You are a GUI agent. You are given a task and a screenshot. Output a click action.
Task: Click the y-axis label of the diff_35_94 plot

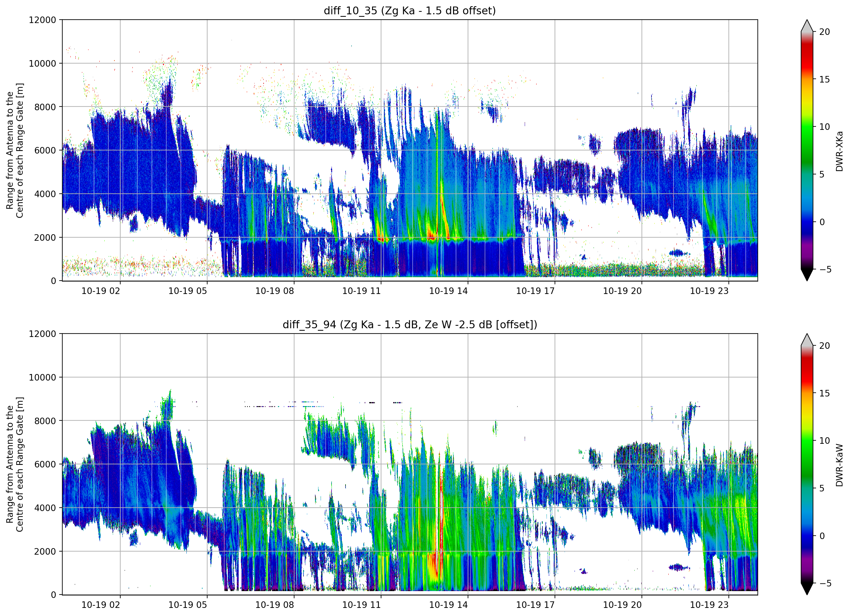tap(15, 464)
